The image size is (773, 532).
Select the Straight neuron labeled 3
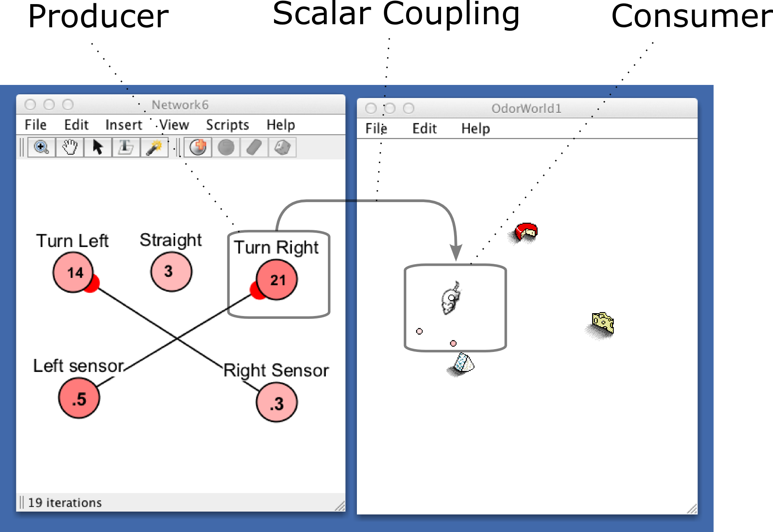(x=171, y=272)
